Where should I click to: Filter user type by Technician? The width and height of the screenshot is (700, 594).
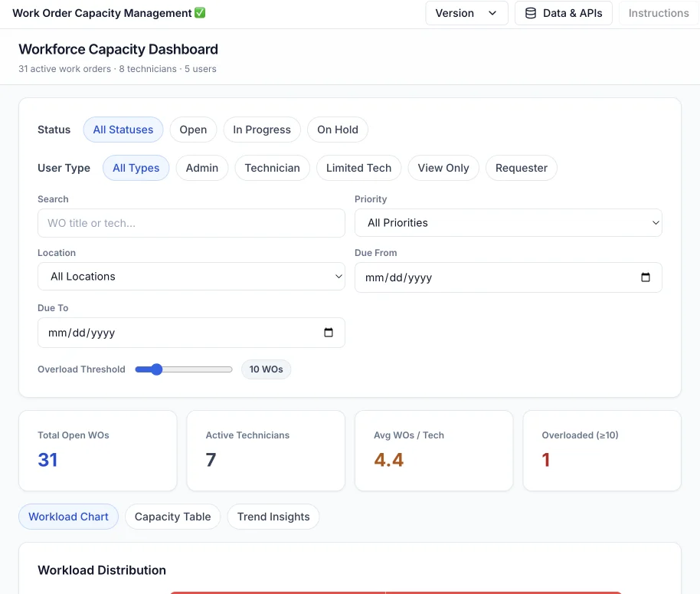pyautogui.click(x=272, y=168)
